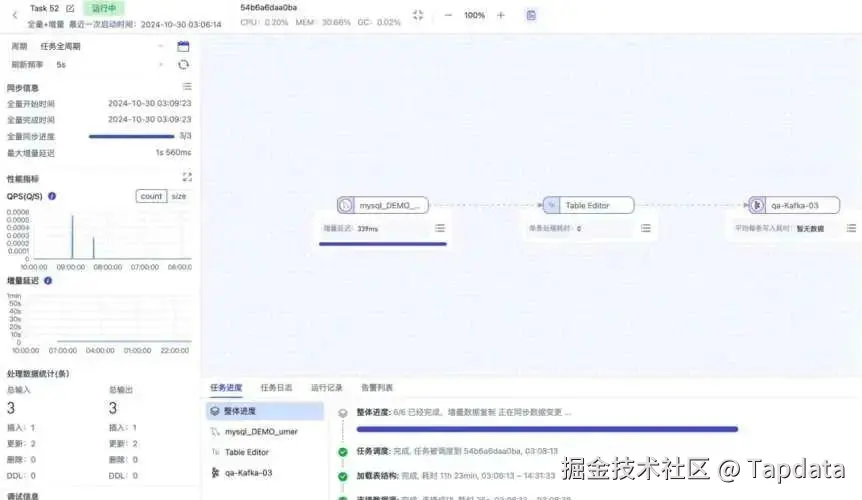Click the 总输入 count value

[11, 408]
